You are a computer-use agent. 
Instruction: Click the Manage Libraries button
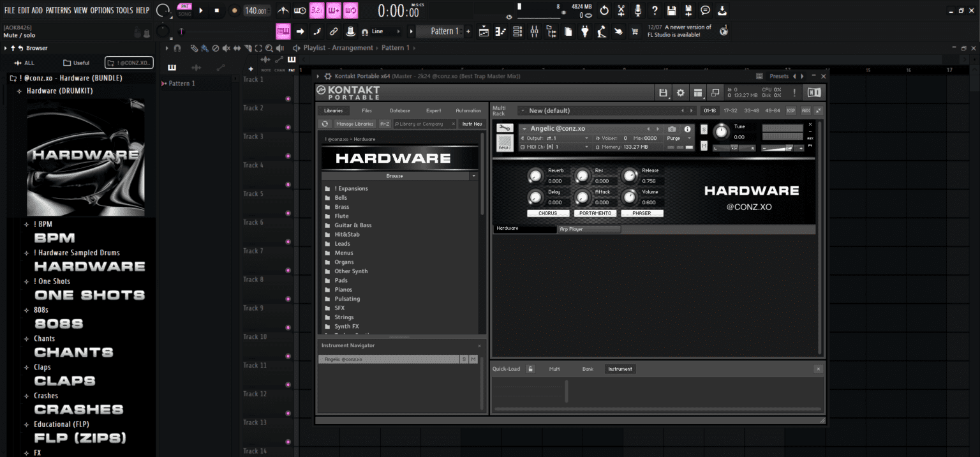pyautogui.click(x=355, y=123)
